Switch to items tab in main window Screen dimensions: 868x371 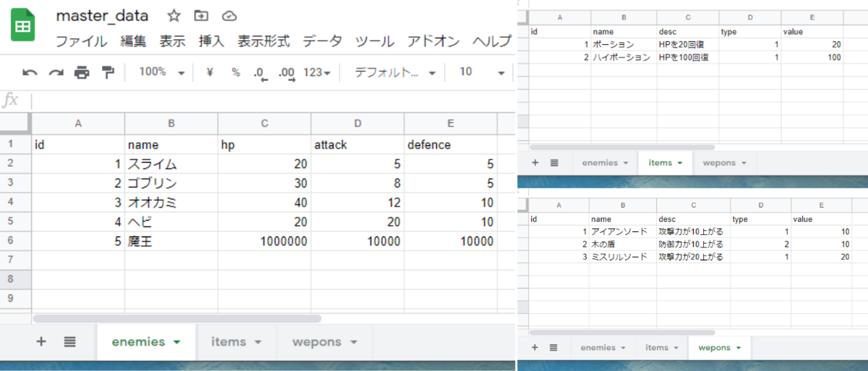[x=236, y=341]
